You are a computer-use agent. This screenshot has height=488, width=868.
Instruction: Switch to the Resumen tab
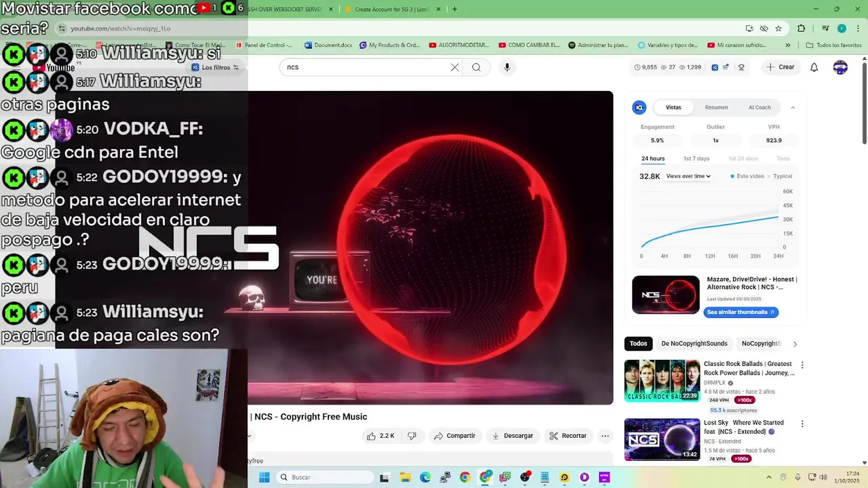(x=716, y=107)
